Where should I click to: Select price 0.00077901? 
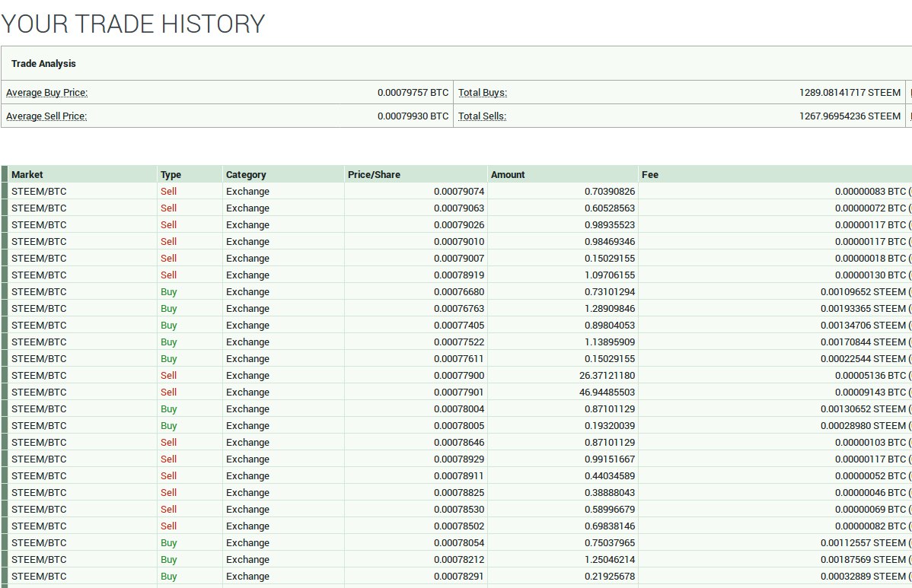[x=459, y=393]
